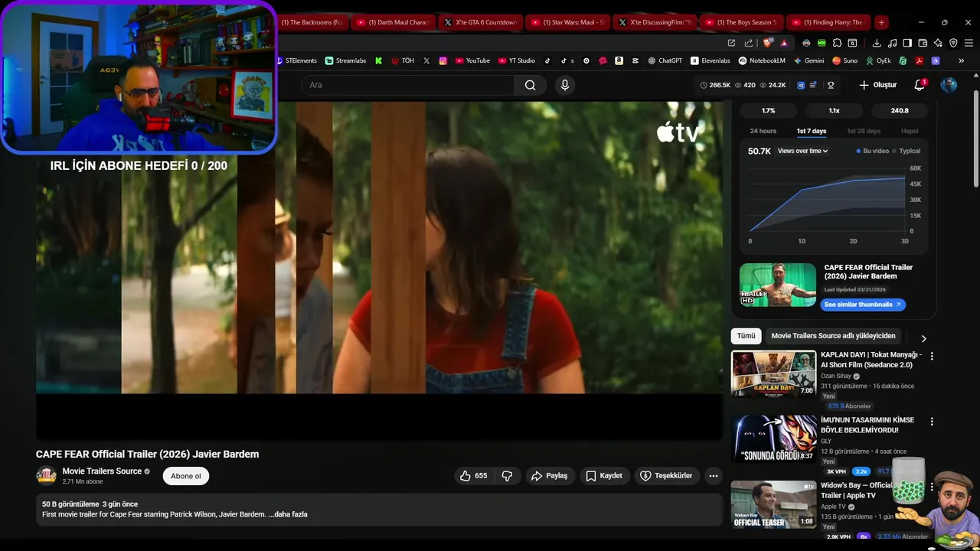Open the Oluştur create menu
Screen dimensions: 980x551
[877, 85]
